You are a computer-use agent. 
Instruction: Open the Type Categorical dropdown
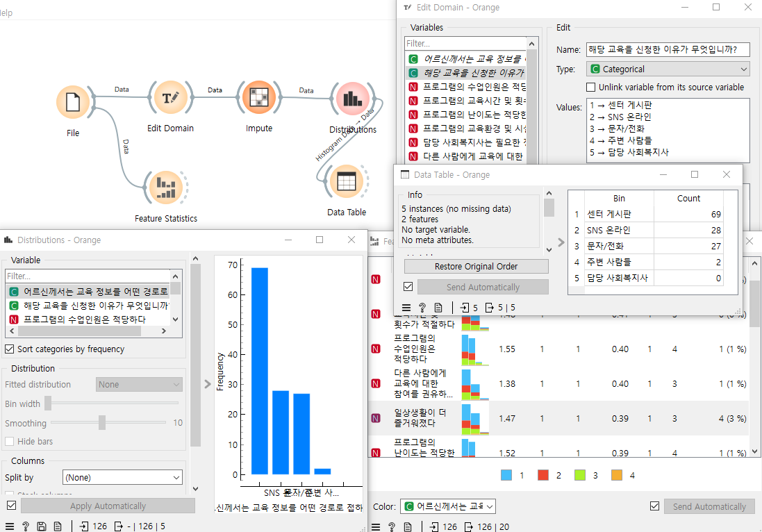668,69
